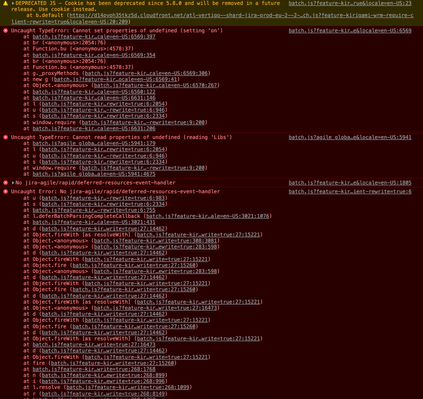
Task: Click error icon for 'reading Libs' TypeError
Action: click(x=6, y=137)
